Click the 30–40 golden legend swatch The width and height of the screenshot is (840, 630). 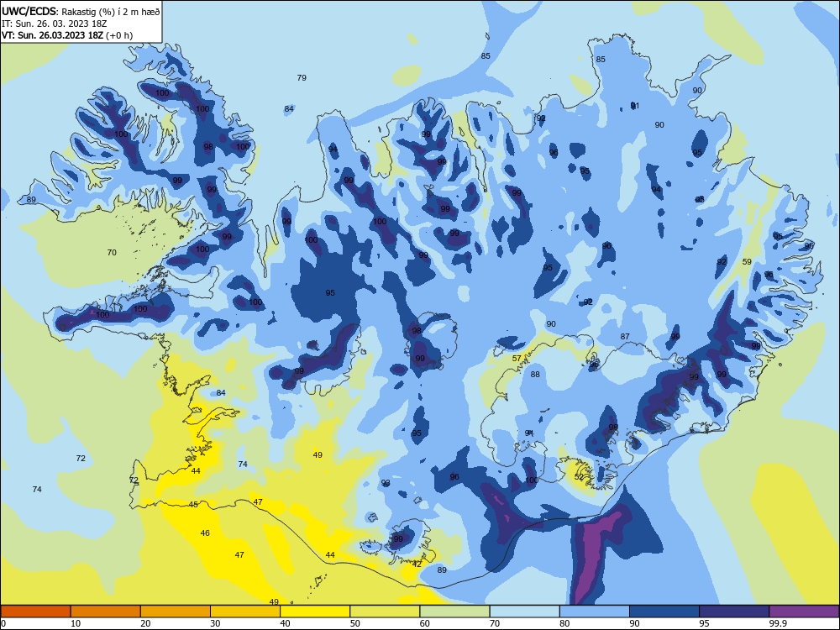tap(245, 612)
